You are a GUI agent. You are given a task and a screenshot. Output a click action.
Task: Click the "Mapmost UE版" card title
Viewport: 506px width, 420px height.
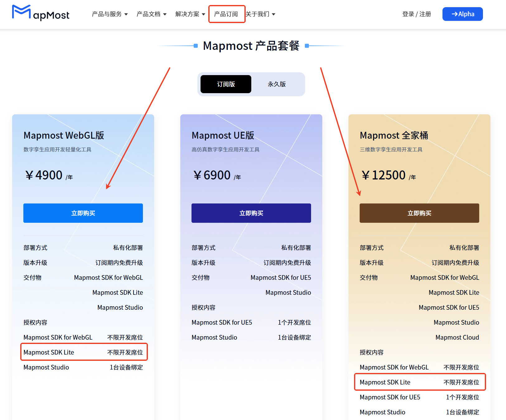[223, 135]
